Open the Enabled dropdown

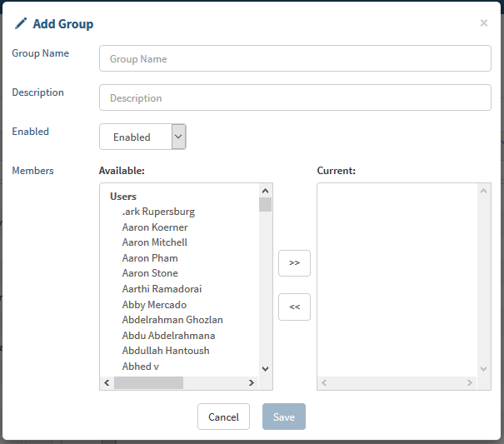click(142, 137)
